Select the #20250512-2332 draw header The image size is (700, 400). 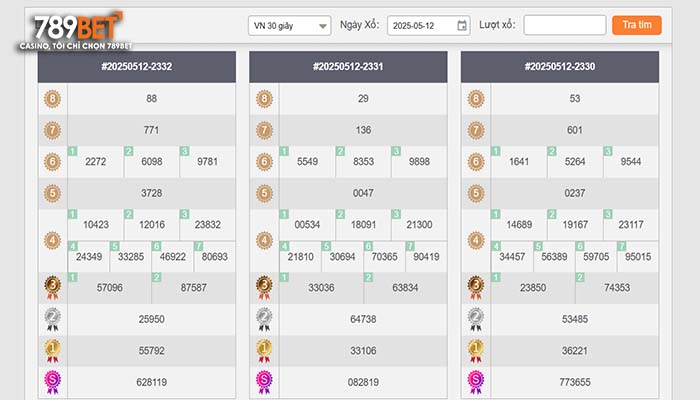click(x=137, y=67)
